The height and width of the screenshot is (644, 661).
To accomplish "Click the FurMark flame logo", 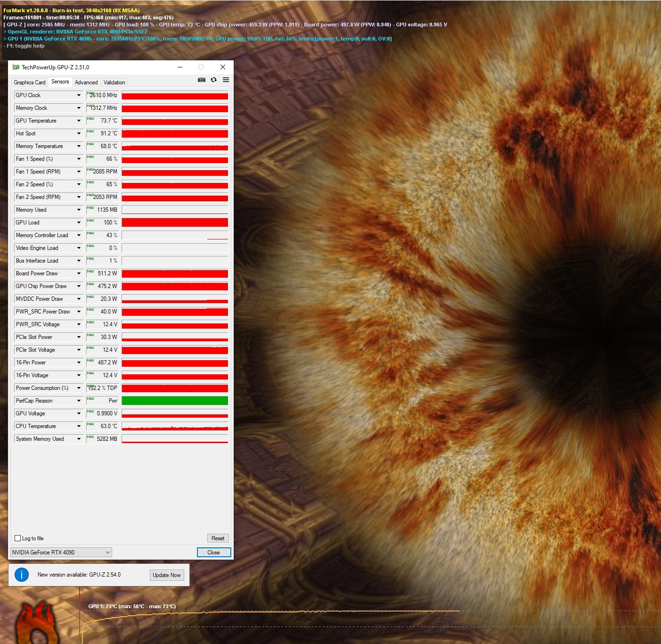I will point(38,623).
